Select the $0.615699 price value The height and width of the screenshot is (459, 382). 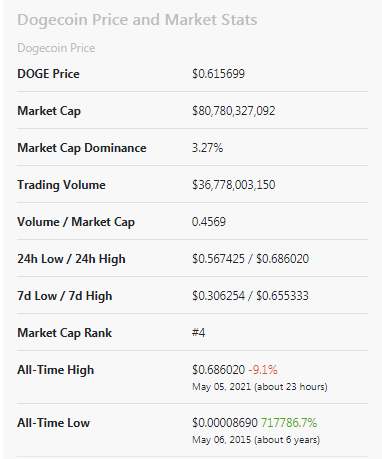pyautogui.click(x=218, y=74)
